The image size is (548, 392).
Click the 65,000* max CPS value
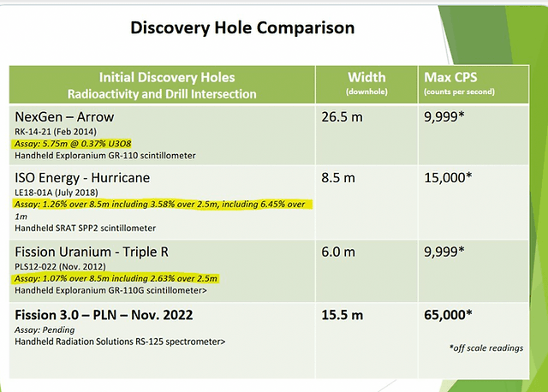click(x=448, y=315)
